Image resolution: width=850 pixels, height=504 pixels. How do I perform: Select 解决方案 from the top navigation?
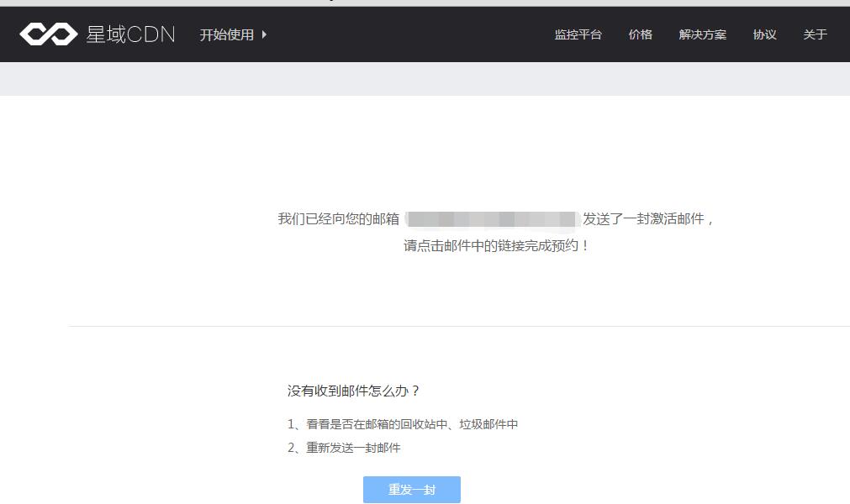[702, 34]
